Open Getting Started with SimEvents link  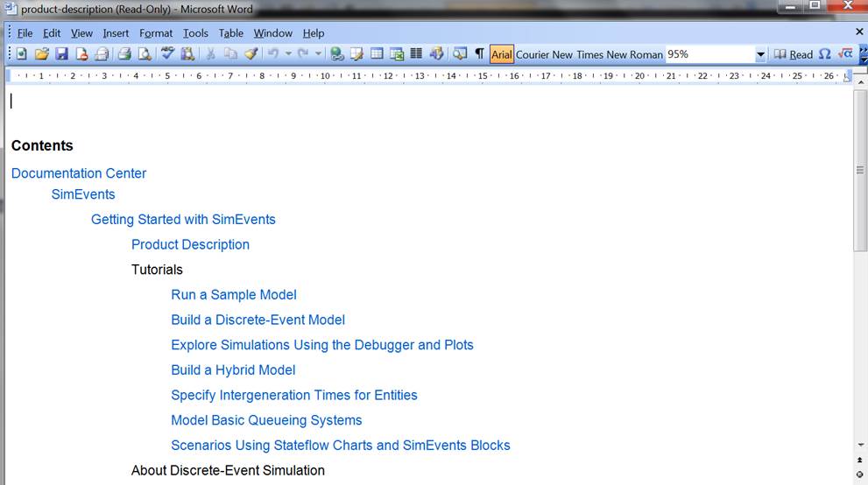pos(183,220)
